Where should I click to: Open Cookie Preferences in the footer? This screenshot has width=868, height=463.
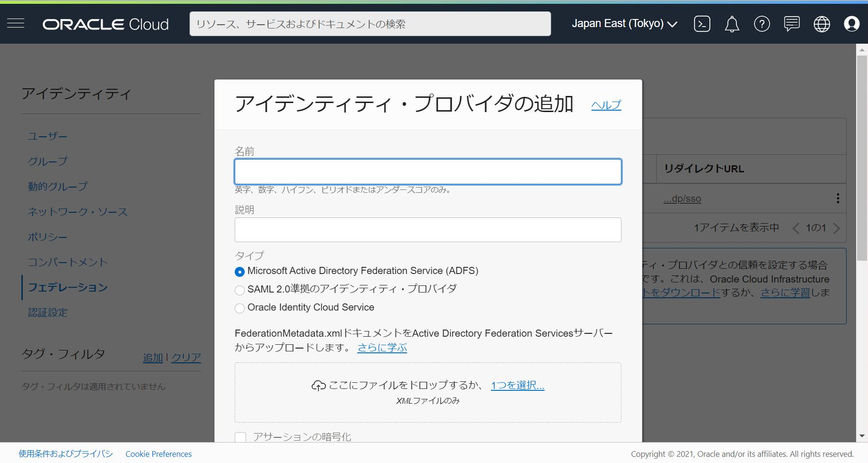coord(159,454)
